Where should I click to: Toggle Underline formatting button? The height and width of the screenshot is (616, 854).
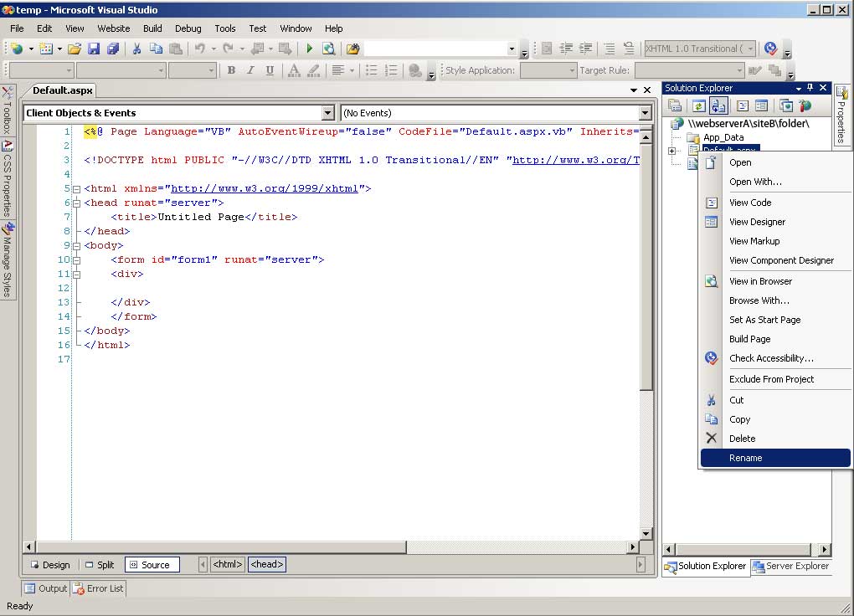(x=270, y=70)
